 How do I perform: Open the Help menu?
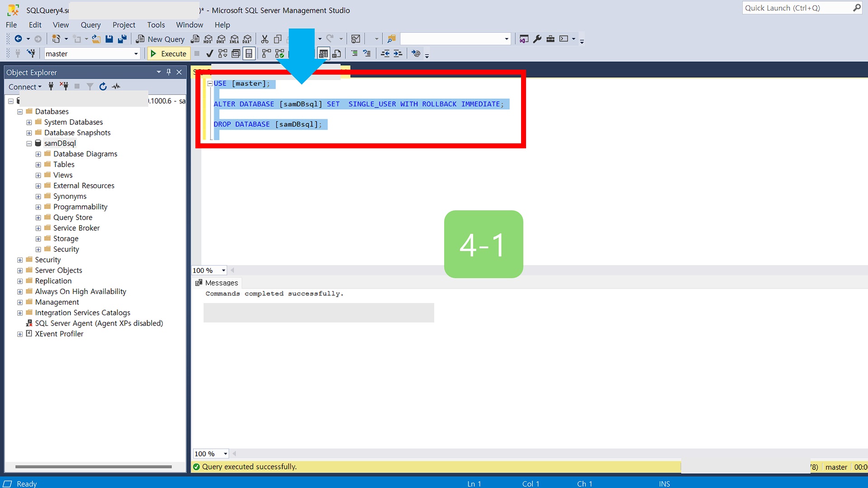[222, 25]
